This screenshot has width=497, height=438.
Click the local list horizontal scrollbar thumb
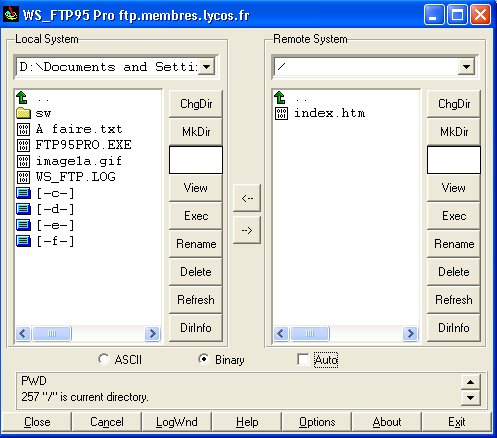[52, 333]
